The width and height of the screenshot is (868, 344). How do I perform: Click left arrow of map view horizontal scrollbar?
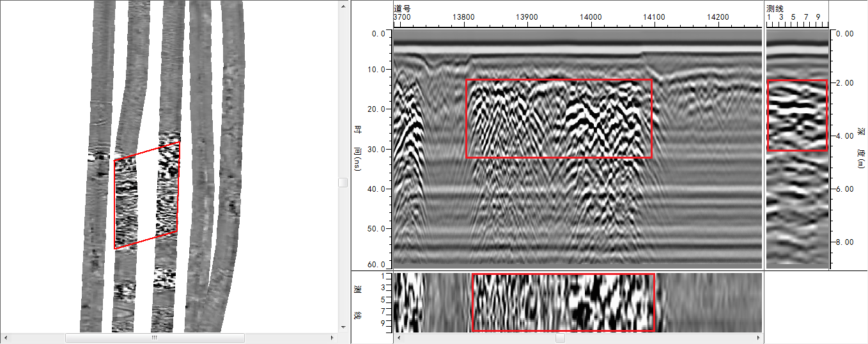click(x=7, y=337)
